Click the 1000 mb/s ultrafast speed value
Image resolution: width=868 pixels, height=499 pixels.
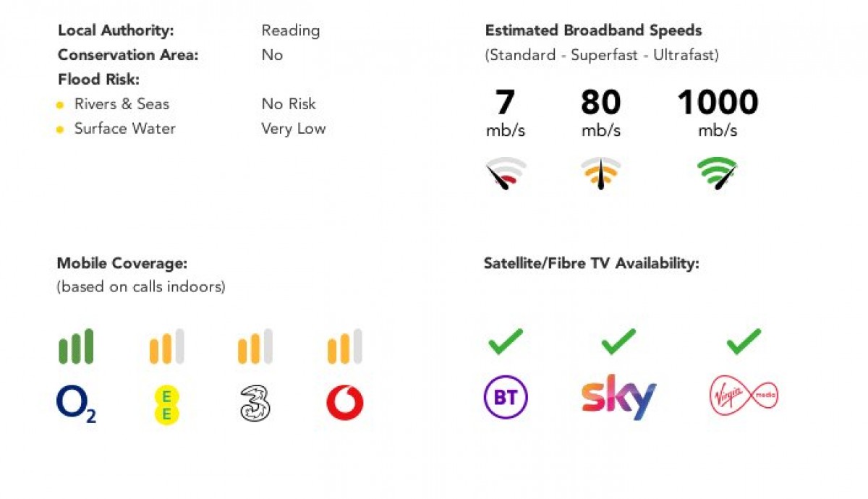718,114
